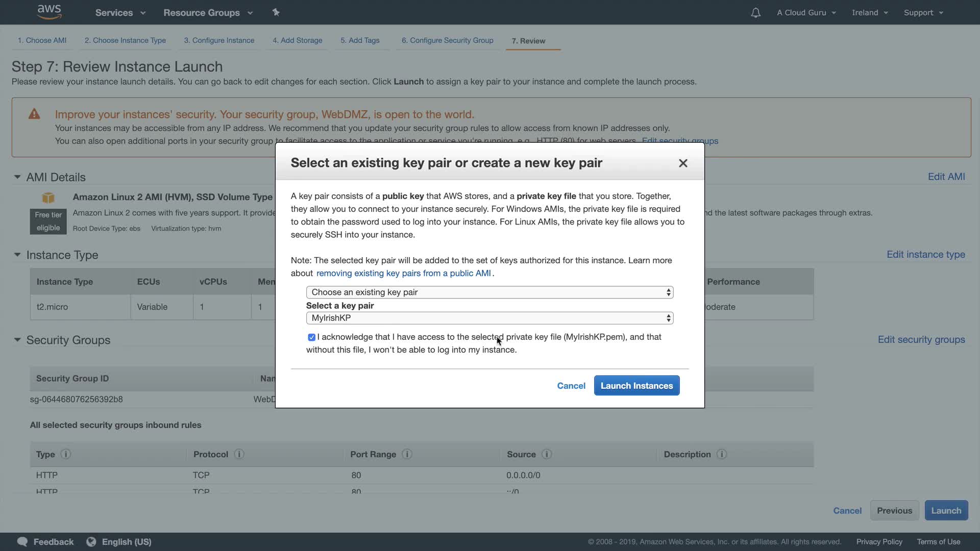Click the info icon next to Protocol
This screenshot has height=551, width=980.
tap(239, 454)
